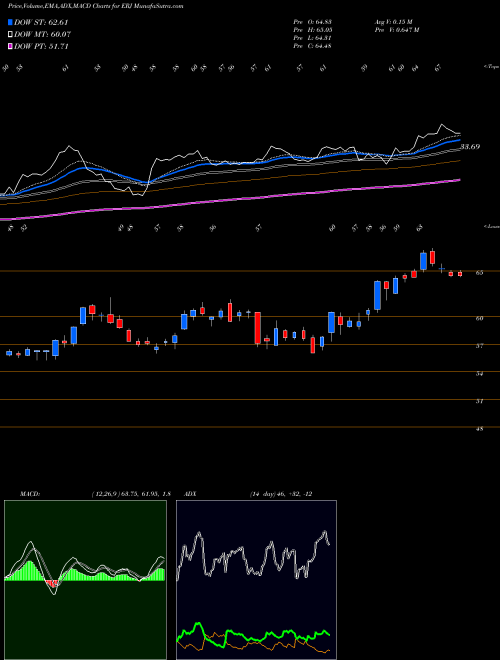The height and width of the screenshot is (660, 500).
Task: Click the 'Pre H: 65.05' value
Action: coord(313,30)
